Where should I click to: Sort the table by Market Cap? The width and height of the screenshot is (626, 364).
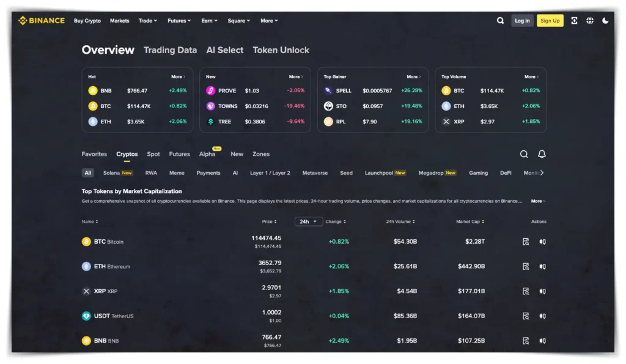point(469,222)
